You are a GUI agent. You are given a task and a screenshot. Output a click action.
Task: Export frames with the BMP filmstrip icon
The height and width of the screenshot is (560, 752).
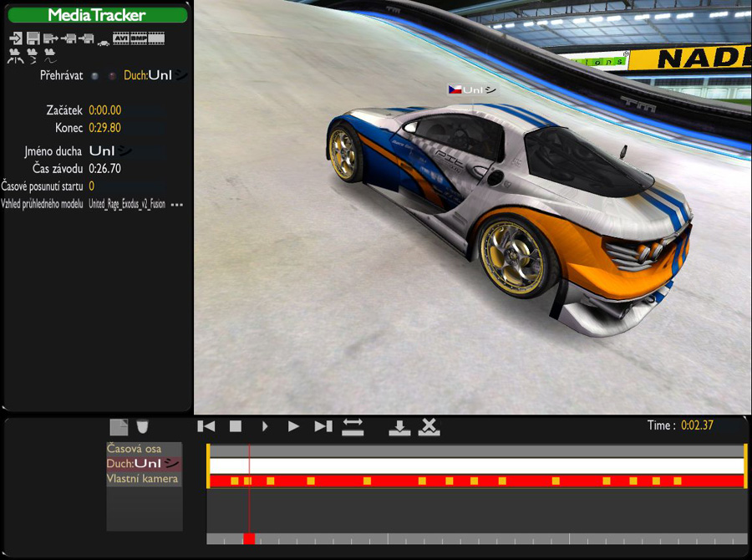tap(139, 38)
